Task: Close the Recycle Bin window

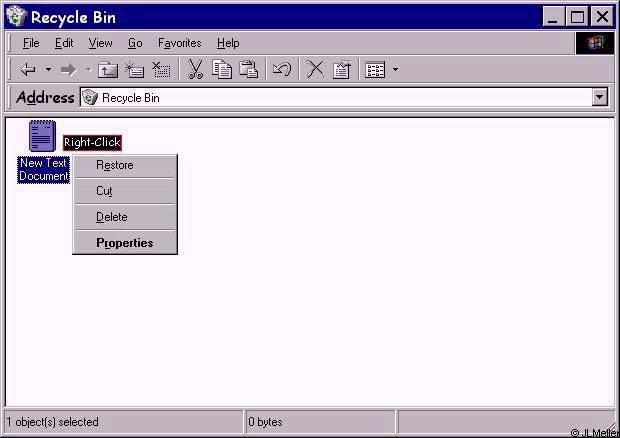Action: tap(602, 17)
